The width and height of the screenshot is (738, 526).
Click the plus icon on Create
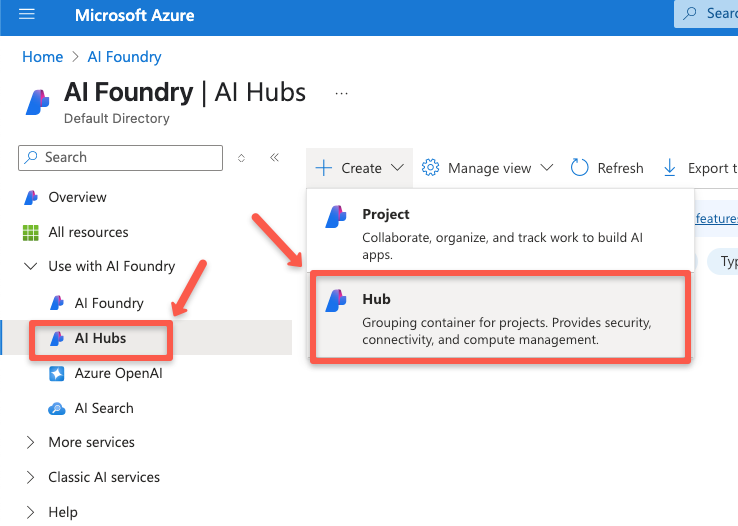(324, 168)
